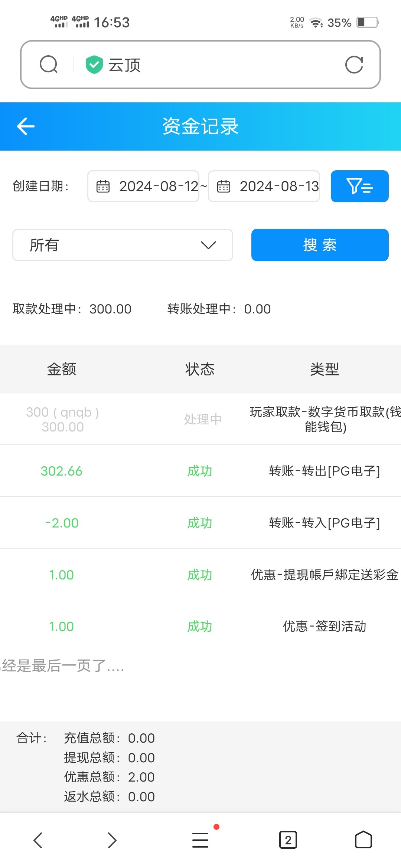Go back using the white arrow in header
The image size is (401, 868).
point(26,126)
